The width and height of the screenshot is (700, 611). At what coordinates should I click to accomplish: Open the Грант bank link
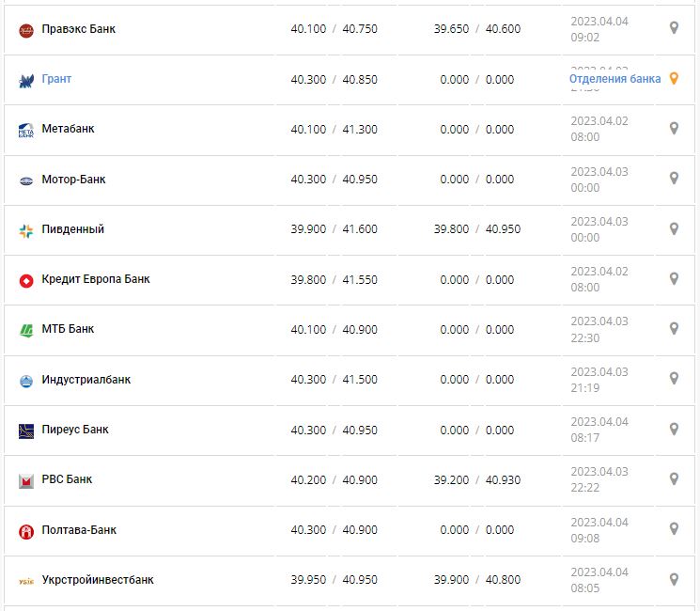[x=56, y=79]
